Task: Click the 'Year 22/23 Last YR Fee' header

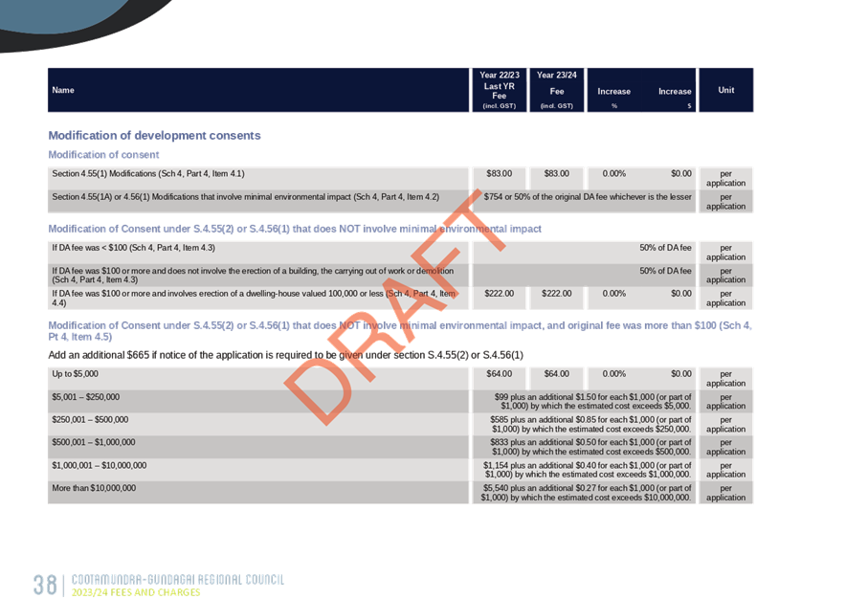Action: click(x=500, y=90)
